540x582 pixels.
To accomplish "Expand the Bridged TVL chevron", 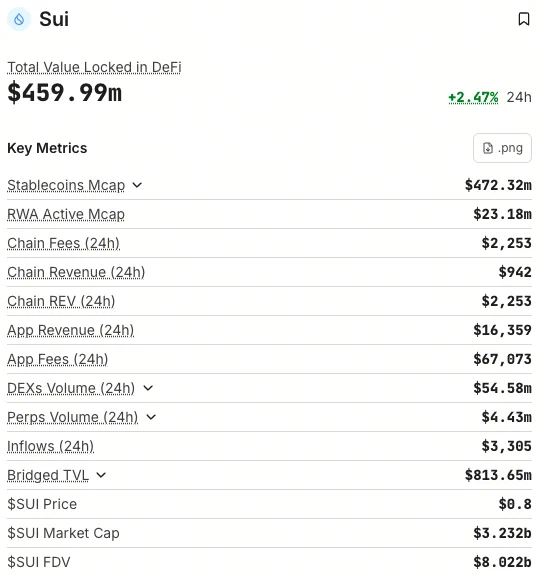I will click(101, 475).
